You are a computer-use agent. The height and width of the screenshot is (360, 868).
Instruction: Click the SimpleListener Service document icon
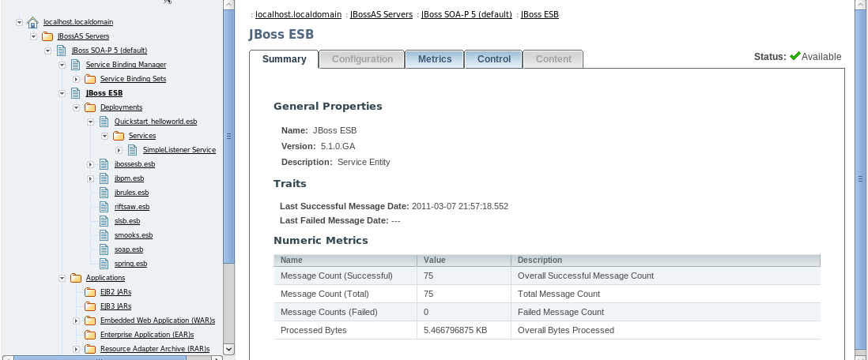coord(133,150)
